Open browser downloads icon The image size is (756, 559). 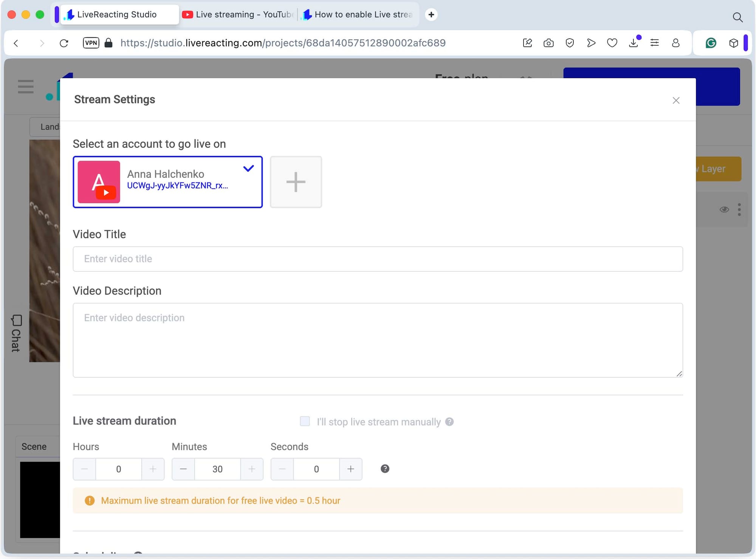(x=634, y=43)
